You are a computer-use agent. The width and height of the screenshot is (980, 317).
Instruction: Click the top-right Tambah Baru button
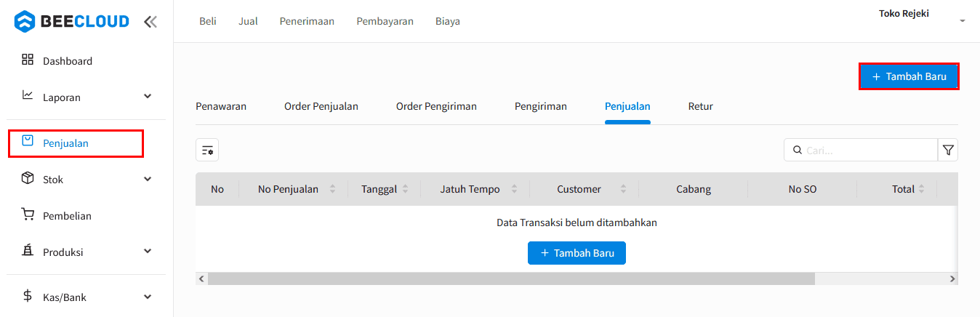[x=909, y=76]
